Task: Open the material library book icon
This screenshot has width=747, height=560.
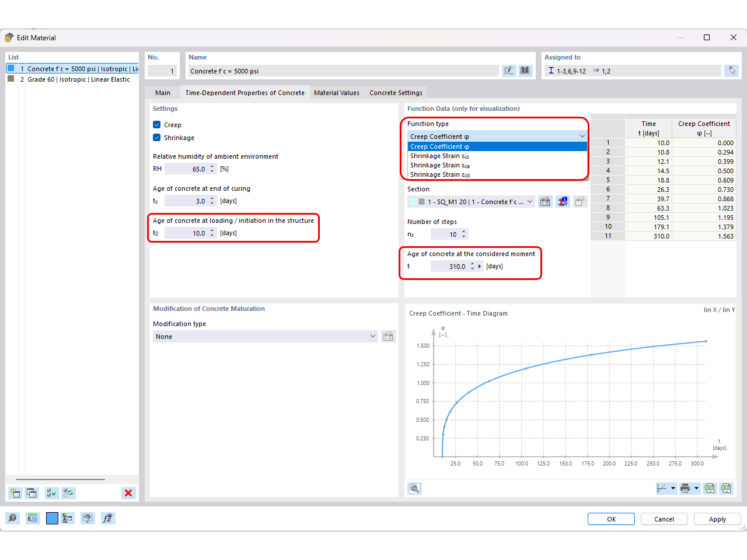Action: click(x=524, y=70)
